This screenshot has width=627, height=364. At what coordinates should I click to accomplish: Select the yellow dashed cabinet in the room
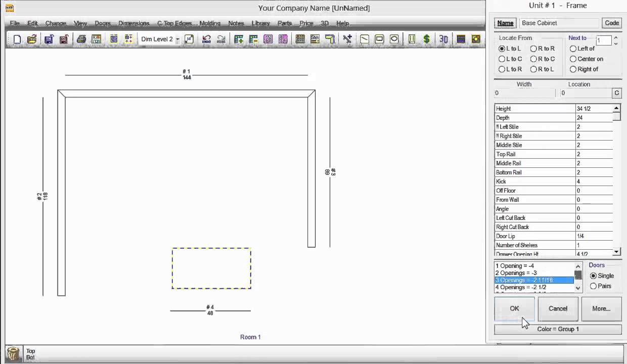coord(211,268)
